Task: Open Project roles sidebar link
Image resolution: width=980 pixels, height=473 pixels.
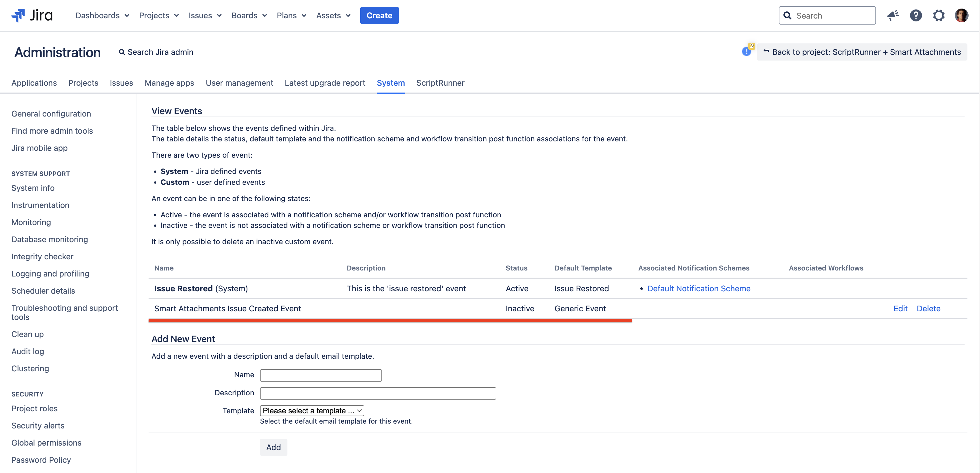Action: [x=34, y=408]
